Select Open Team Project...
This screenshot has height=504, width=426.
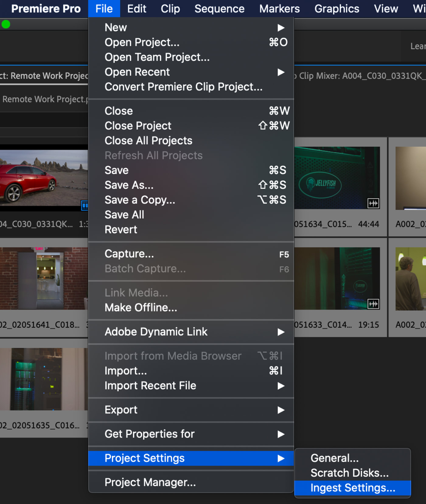click(x=191, y=57)
